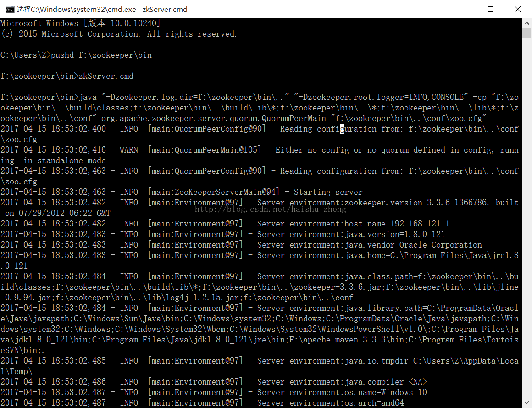Image resolution: width=532 pixels, height=408 pixels.
Task: Open the cmd.exe system menu icon
Action: (10, 9)
